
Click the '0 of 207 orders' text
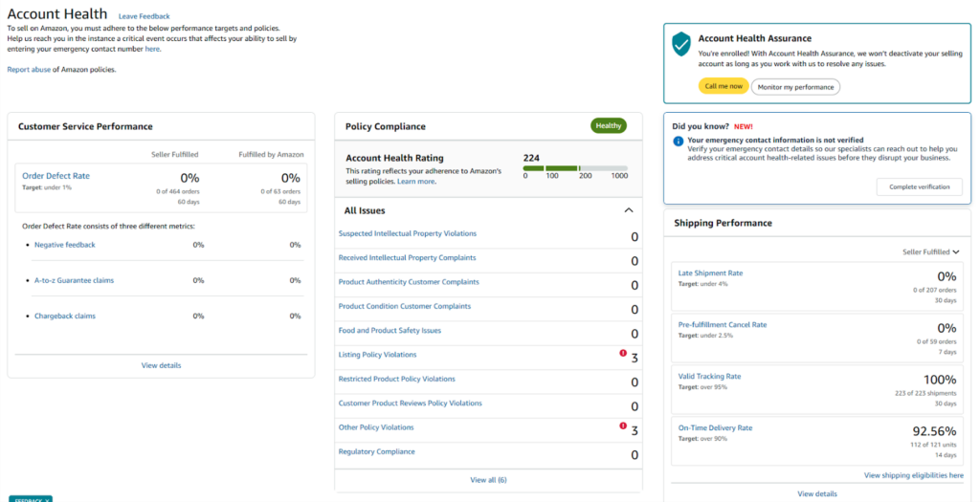point(934,290)
